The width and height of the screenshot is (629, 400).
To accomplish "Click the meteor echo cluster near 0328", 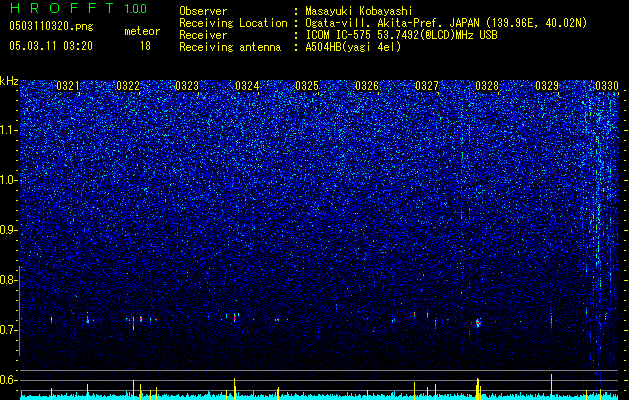I will (478, 323).
